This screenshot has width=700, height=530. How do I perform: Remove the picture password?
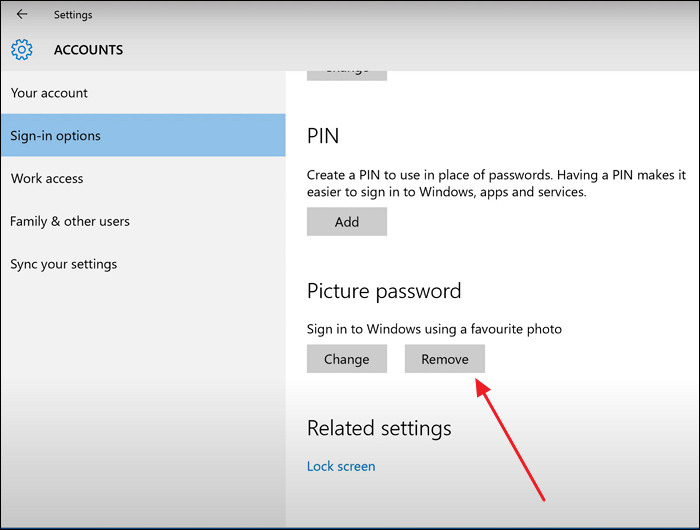(x=445, y=359)
